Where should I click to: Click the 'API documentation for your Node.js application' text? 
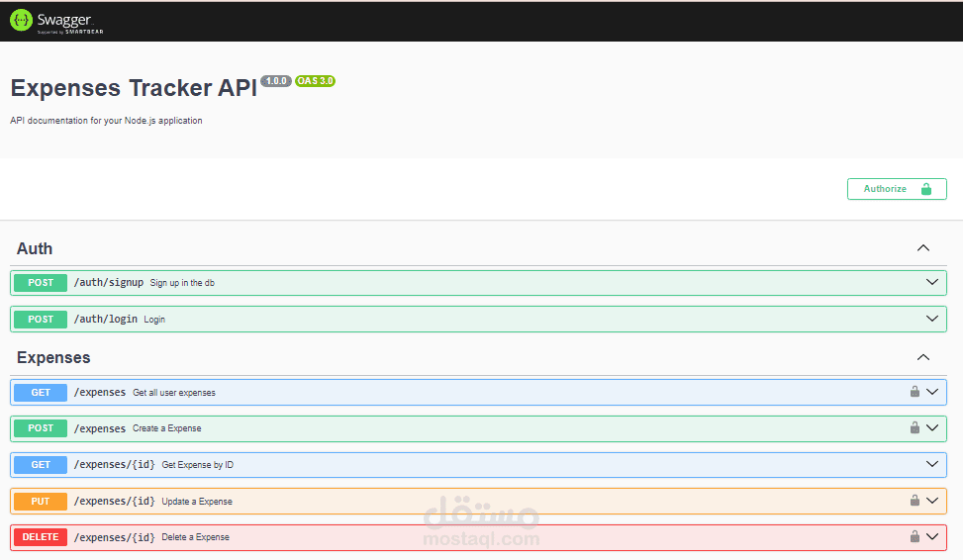[106, 121]
